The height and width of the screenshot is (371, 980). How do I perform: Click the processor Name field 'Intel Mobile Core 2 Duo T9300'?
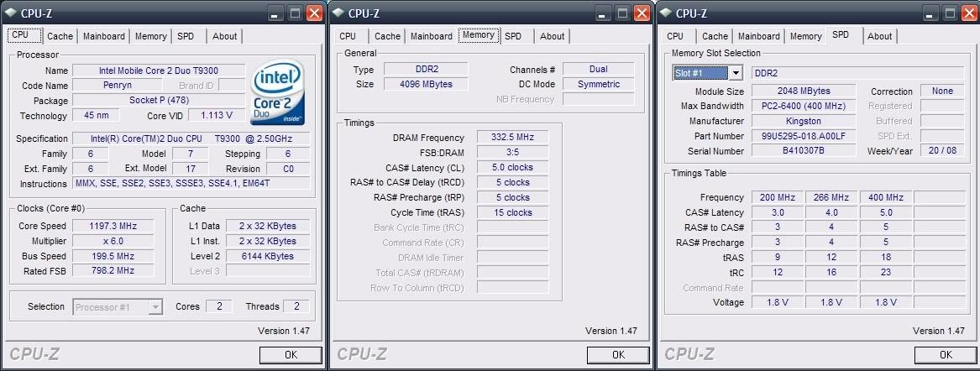coord(159,71)
